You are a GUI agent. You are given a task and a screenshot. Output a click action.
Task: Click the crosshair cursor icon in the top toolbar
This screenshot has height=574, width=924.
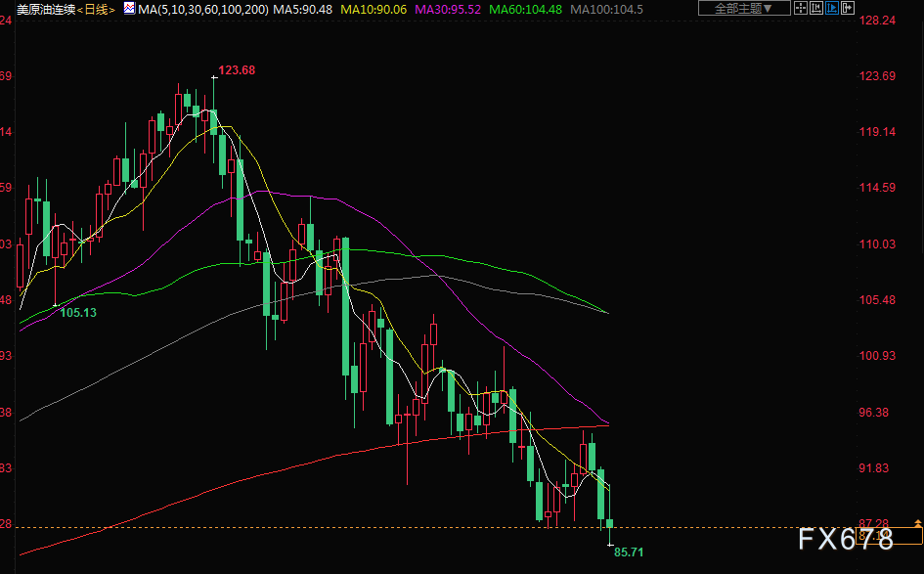pos(802,8)
